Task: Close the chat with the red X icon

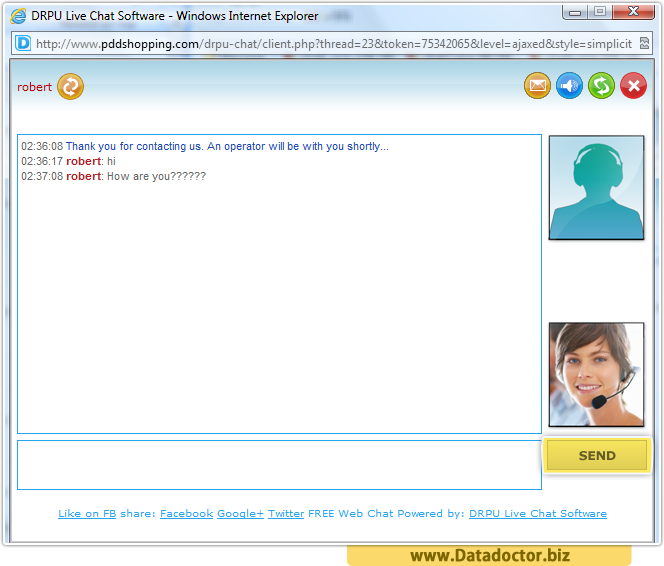Action: coord(633,86)
